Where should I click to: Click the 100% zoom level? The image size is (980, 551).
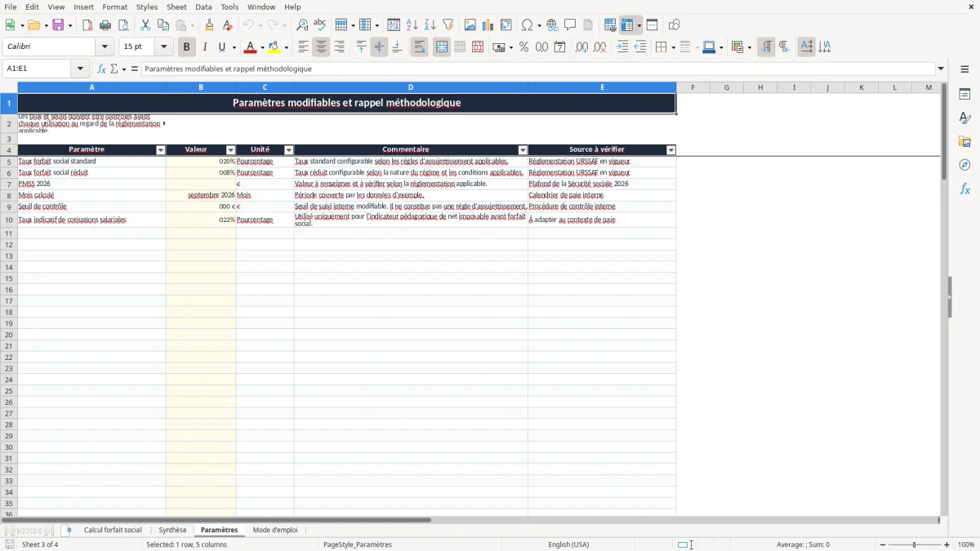(966, 544)
